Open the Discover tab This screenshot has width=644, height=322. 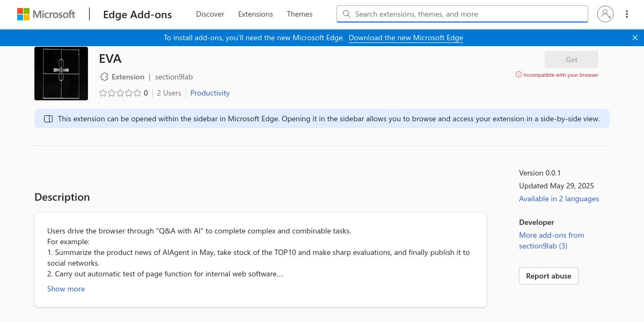210,14
